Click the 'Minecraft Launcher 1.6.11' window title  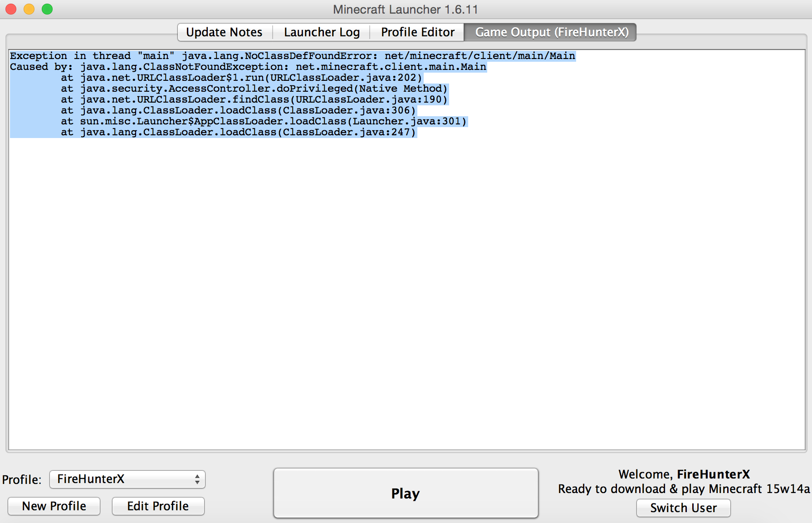[x=406, y=10]
